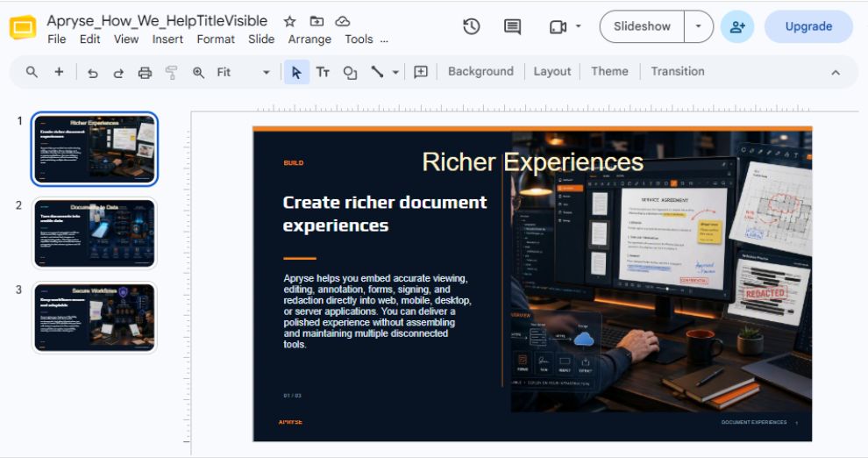This screenshot has width=868, height=458.
Task: Print the presentation using printer icon
Action: click(x=145, y=73)
